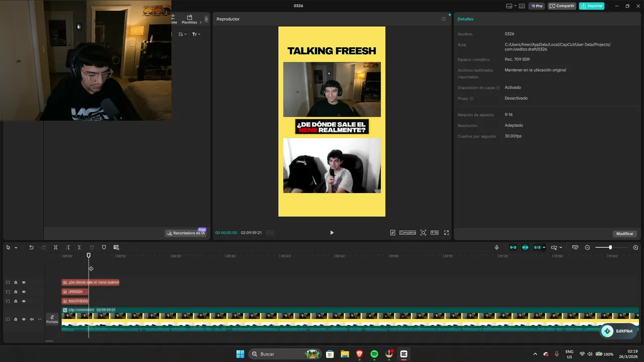Click the playhead marker on the ruler
Image resolution: width=644 pixels, height=362 pixels.
89,255
